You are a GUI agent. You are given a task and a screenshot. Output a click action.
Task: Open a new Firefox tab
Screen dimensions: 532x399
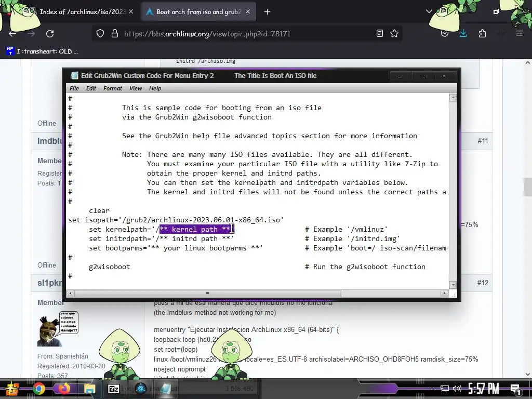click(x=268, y=12)
